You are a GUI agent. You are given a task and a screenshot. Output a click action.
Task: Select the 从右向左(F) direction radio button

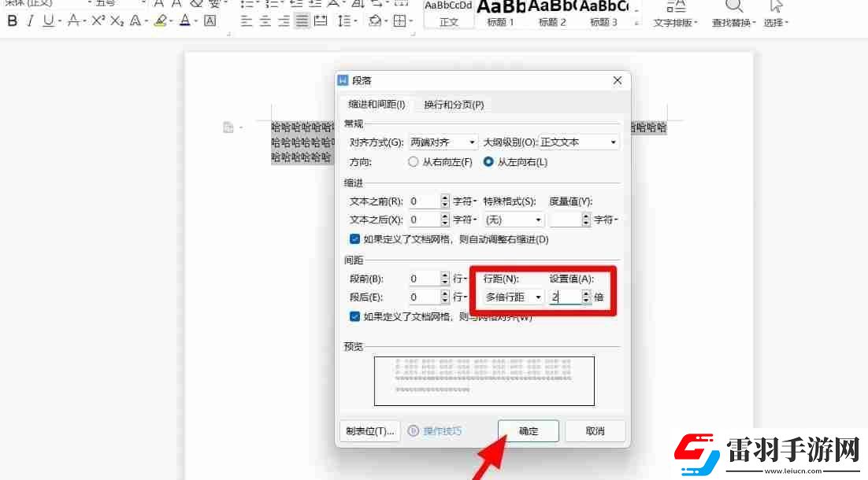413,162
